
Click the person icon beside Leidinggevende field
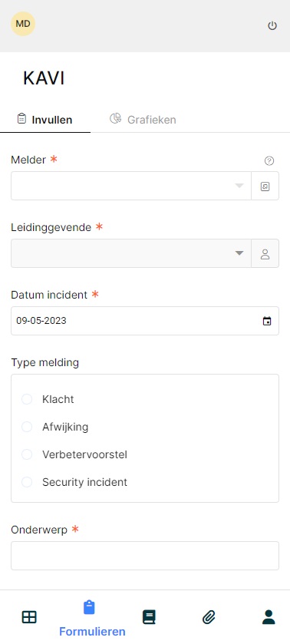click(265, 253)
